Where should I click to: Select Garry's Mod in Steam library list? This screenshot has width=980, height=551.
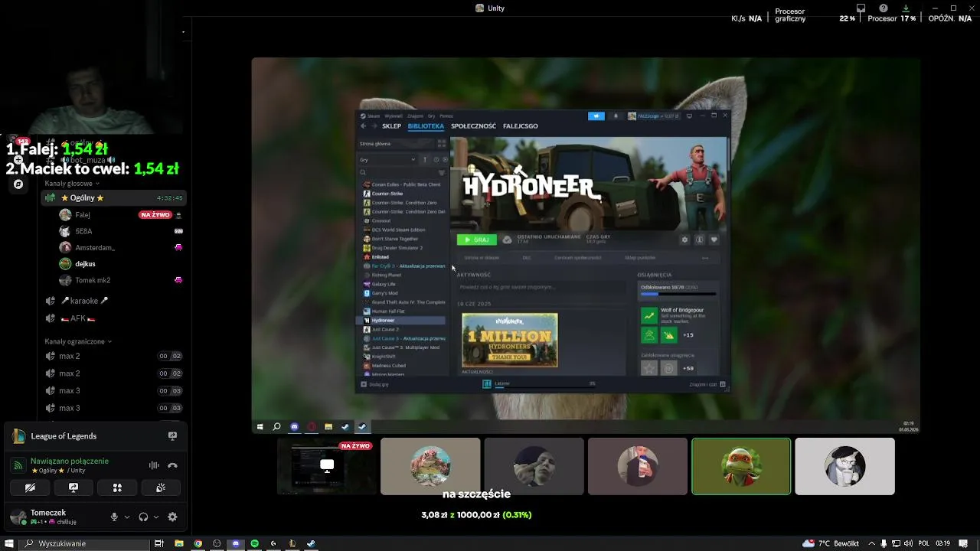(384, 293)
